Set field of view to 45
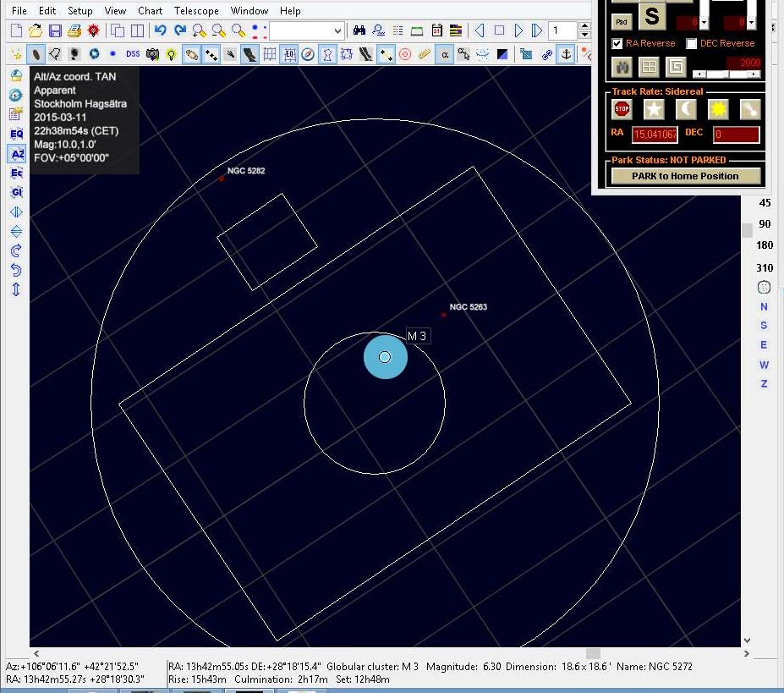The height and width of the screenshot is (693, 784). [x=765, y=202]
